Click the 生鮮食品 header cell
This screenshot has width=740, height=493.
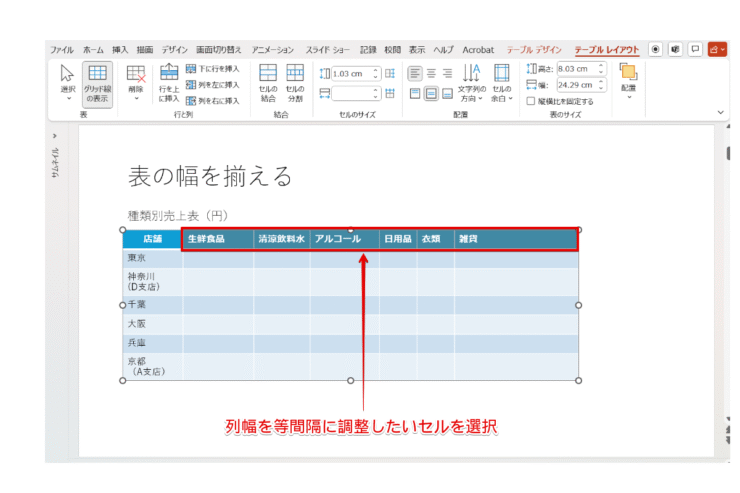(218, 239)
